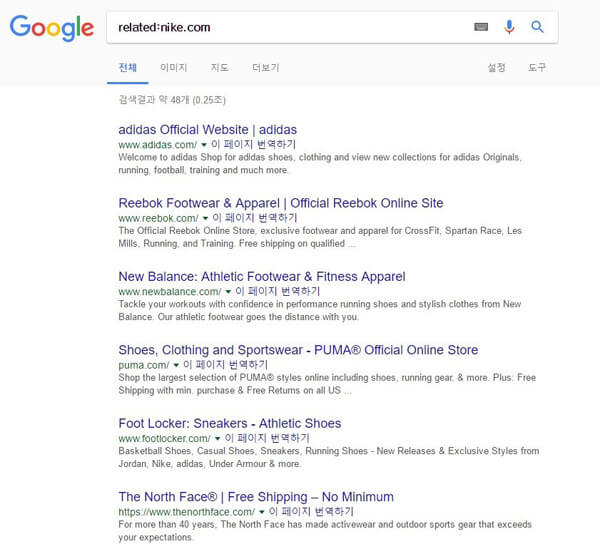Expand dropdown arrow beside www.adidas.com

coord(204,145)
